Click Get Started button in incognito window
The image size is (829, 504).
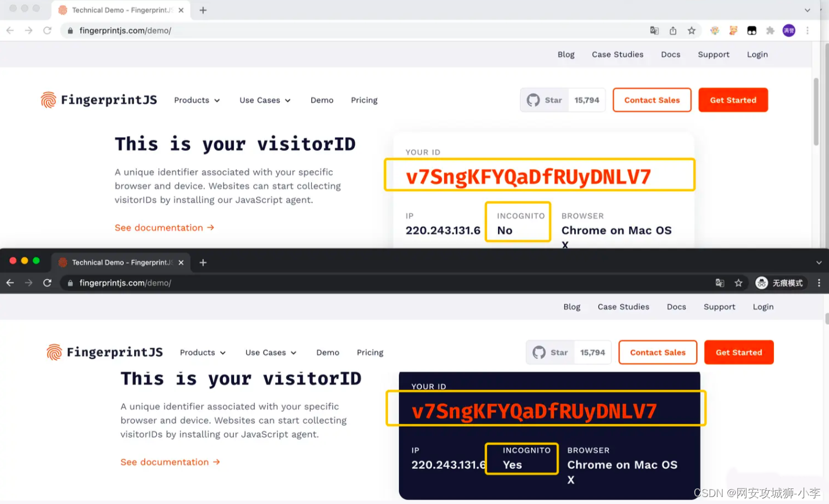[x=739, y=353]
